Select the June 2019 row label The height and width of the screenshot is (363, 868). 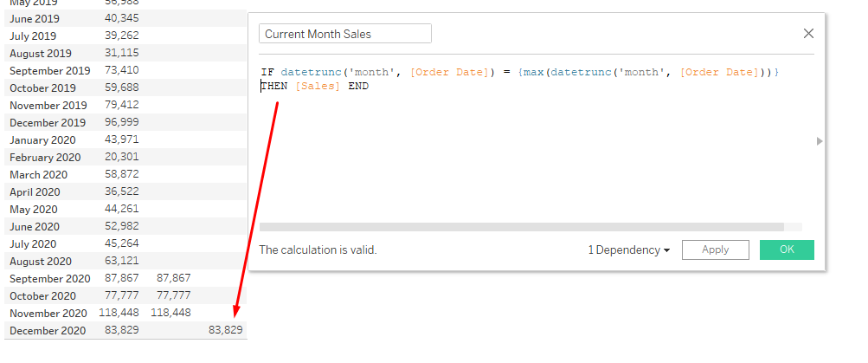tap(35, 18)
